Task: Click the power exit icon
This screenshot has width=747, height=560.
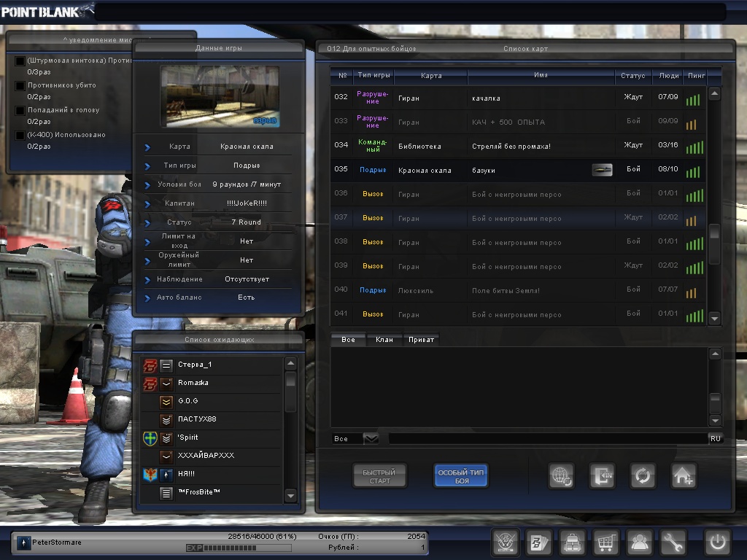Action: pos(716,542)
